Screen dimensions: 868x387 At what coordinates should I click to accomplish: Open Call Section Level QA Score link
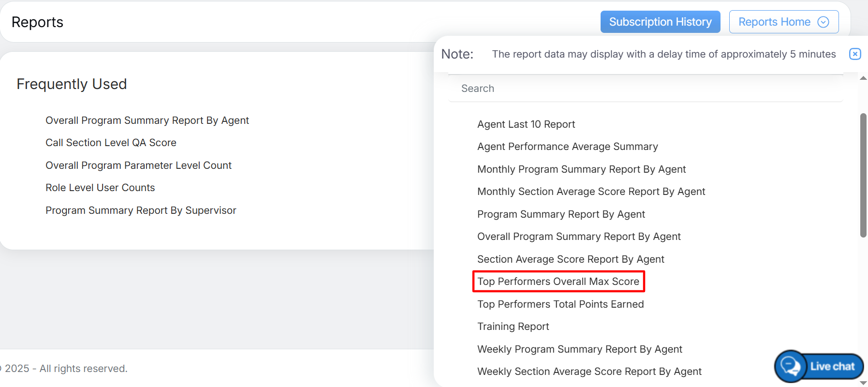tap(111, 143)
